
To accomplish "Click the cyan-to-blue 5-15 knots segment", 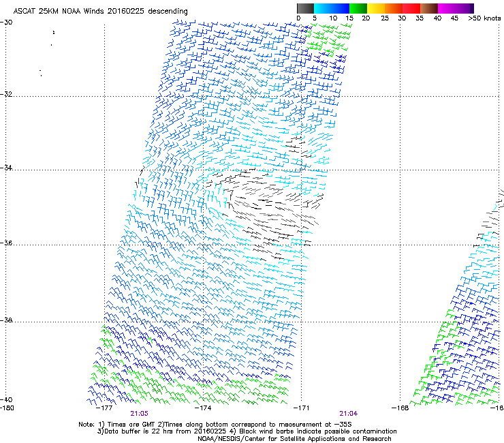I will click(332, 8).
